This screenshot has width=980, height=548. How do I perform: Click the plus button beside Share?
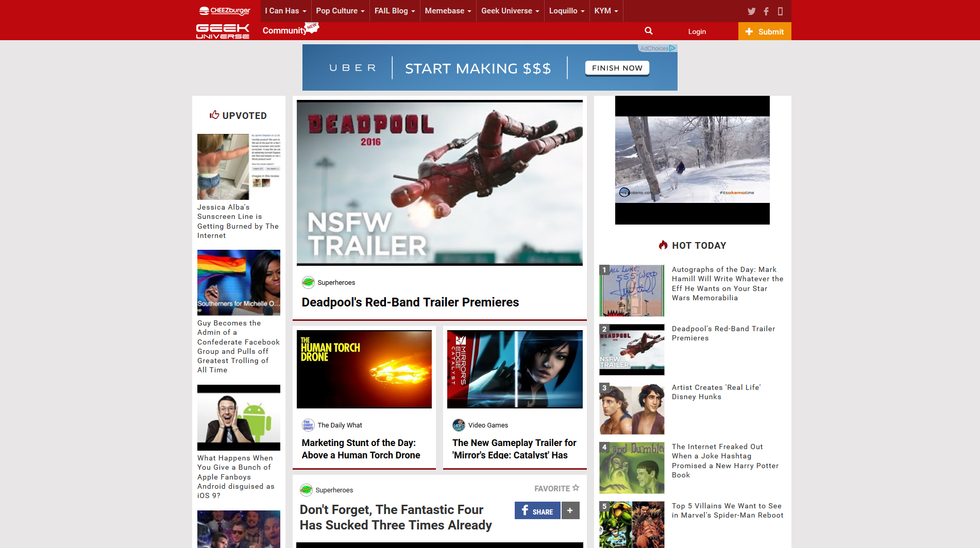[x=570, y=510]
